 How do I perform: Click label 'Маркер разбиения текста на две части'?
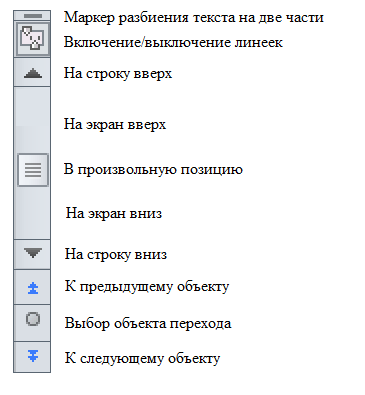[194, 17]
